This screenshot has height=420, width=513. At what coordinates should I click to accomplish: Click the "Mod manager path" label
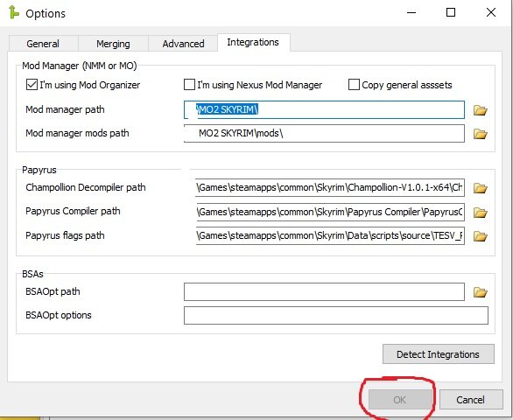click(x=65, y=109)
